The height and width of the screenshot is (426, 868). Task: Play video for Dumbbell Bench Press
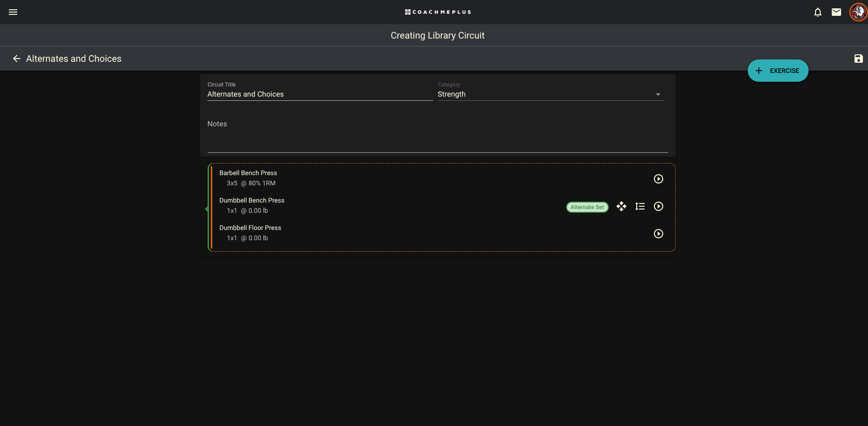click(x=659, y=206)
